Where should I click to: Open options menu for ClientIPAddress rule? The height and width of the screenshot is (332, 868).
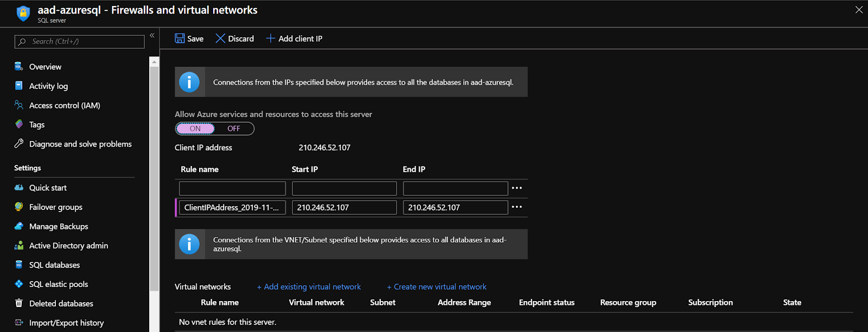[x=517, y=207]
